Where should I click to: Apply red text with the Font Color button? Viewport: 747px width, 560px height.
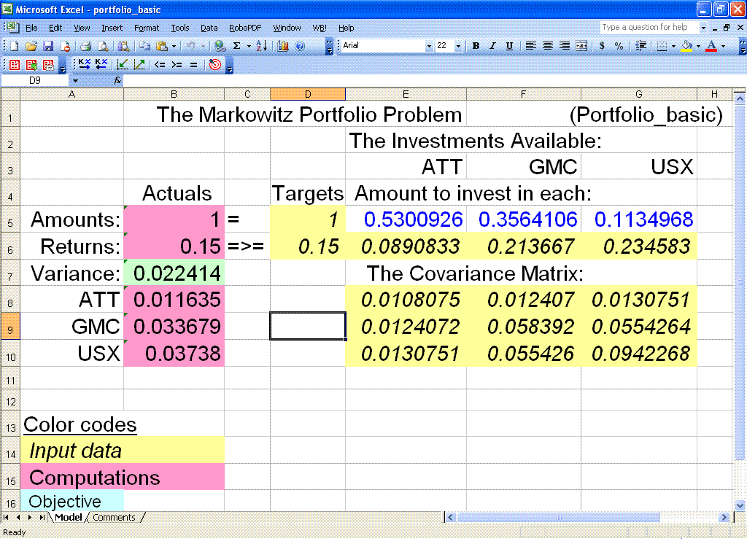pos(711,46)
